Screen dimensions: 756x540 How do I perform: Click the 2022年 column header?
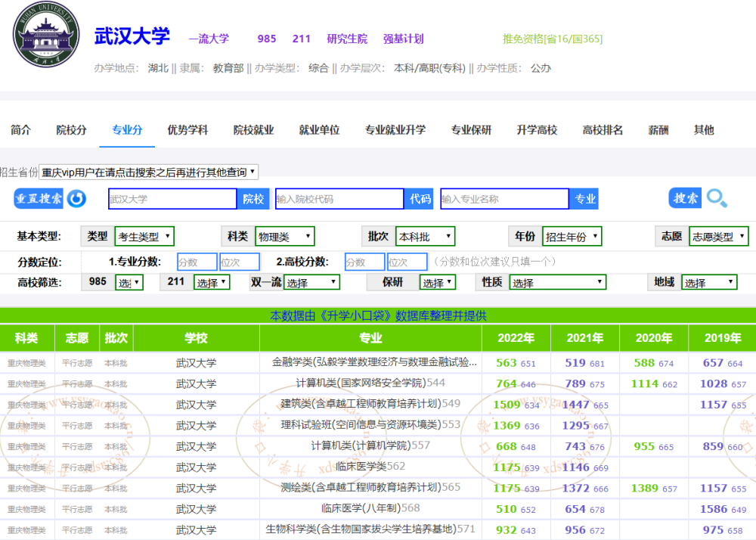516,338
